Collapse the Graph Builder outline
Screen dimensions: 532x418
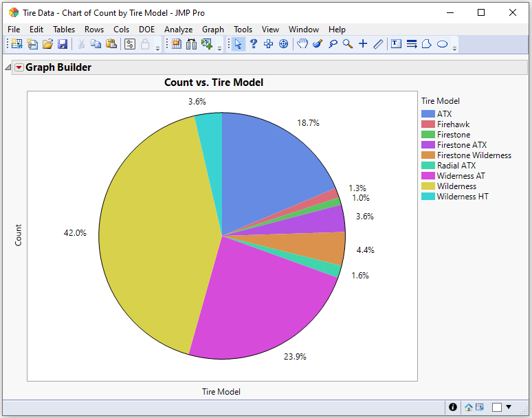[x=8, y=67]
